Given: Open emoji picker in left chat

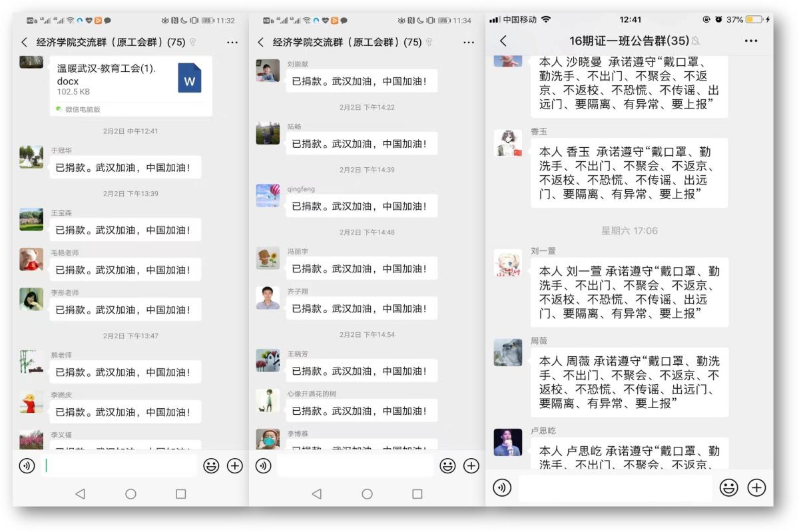Looking at the screenshot, I should click(x=211, y=466).
